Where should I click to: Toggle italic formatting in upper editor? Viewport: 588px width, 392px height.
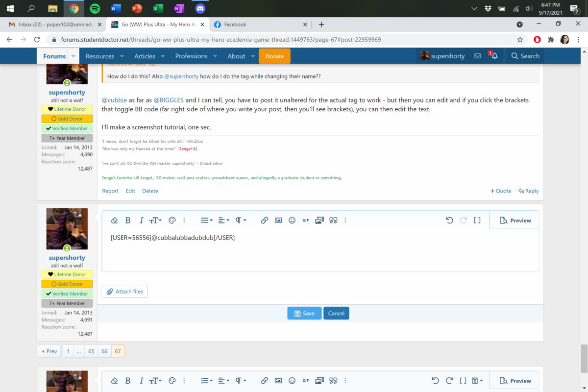click(141, 220)
